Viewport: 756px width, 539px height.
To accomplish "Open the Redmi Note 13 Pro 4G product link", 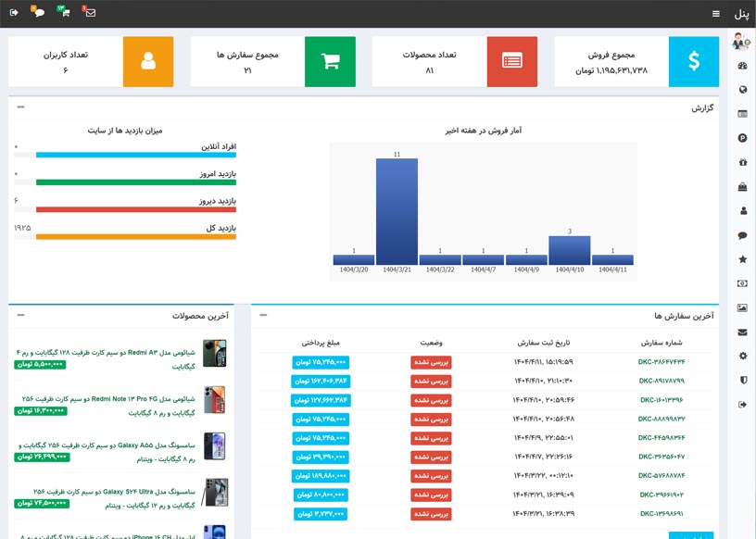I will 108,406.
